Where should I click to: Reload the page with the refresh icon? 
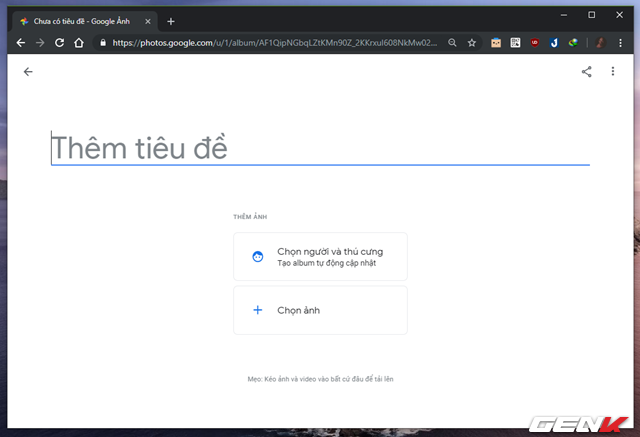[60, 42]
